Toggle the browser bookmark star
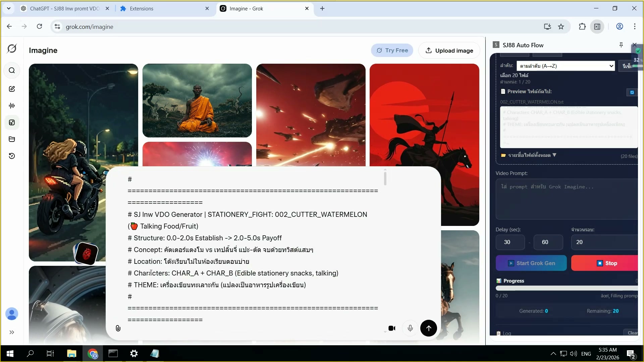Image resolution: width=644 pixels, height=362 pixels. click(561, 26)
